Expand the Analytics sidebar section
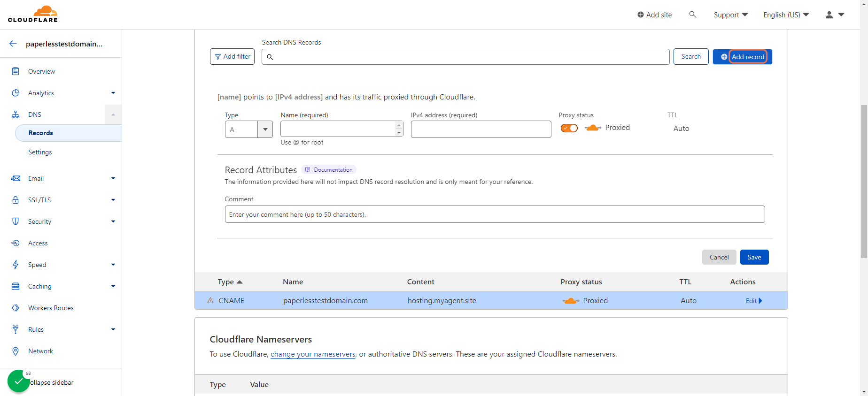 (113, 93)
